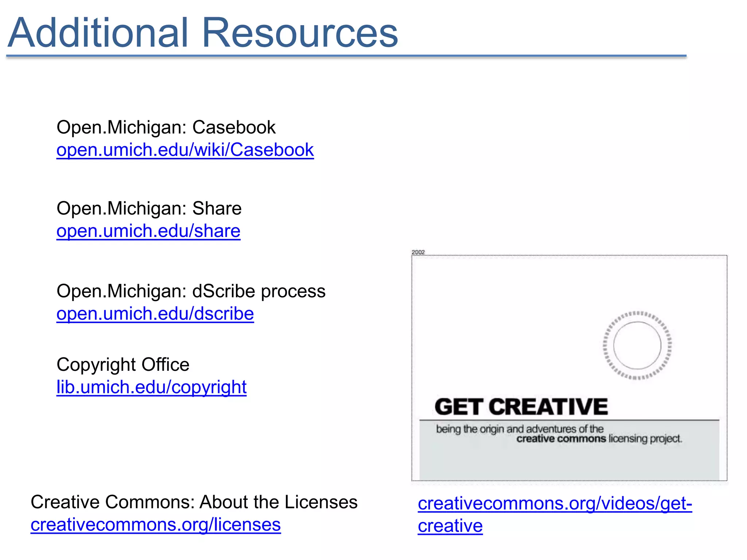The image size is (747, 560).
Task: Click the 'Copyright Office' label
Action: pyautogui.click(x=123, y=365)
